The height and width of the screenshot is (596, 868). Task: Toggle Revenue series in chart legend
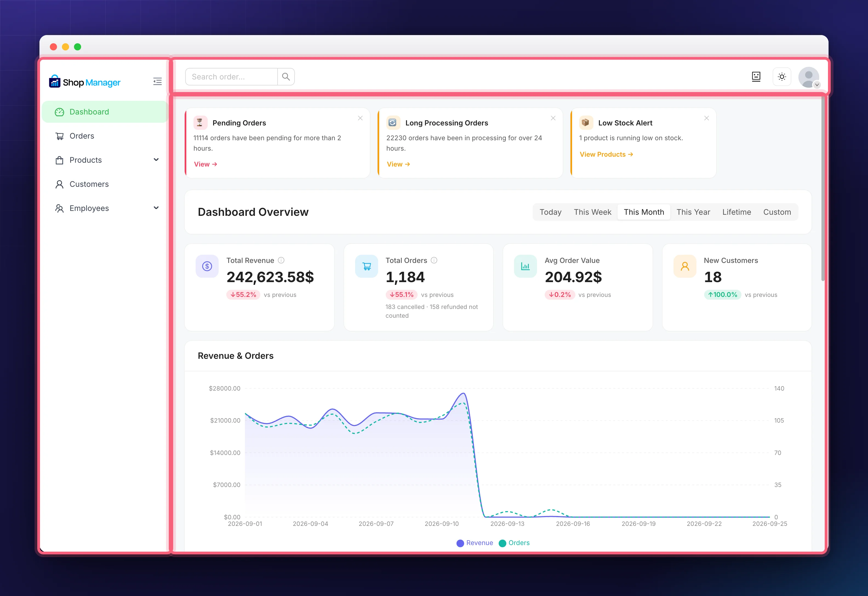[x=475, y=543]
